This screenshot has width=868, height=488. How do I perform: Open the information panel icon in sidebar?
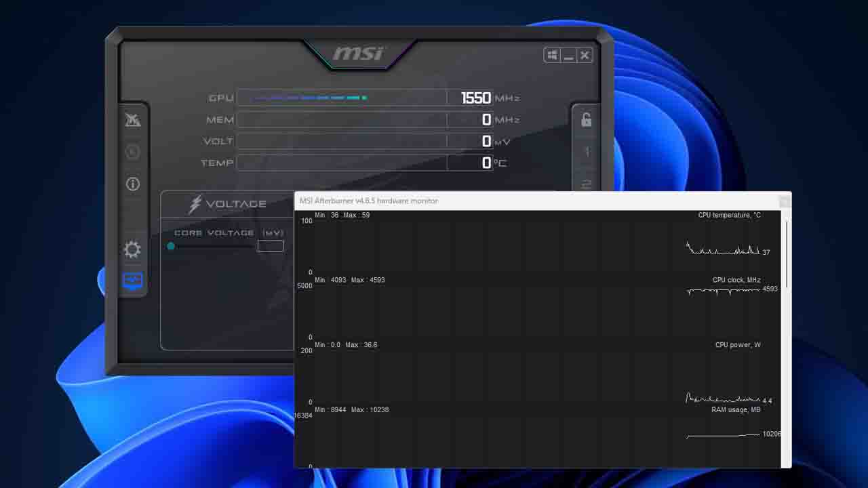[132, 184]
